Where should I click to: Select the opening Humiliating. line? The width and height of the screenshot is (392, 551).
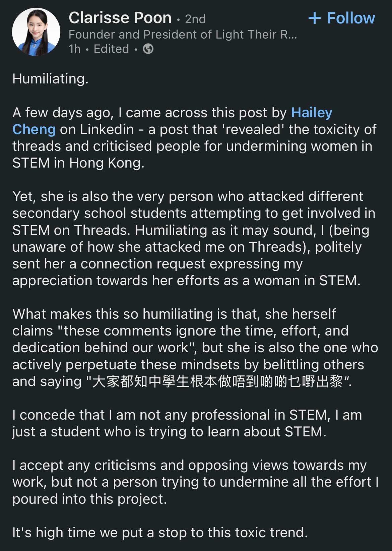pos(50,79)
